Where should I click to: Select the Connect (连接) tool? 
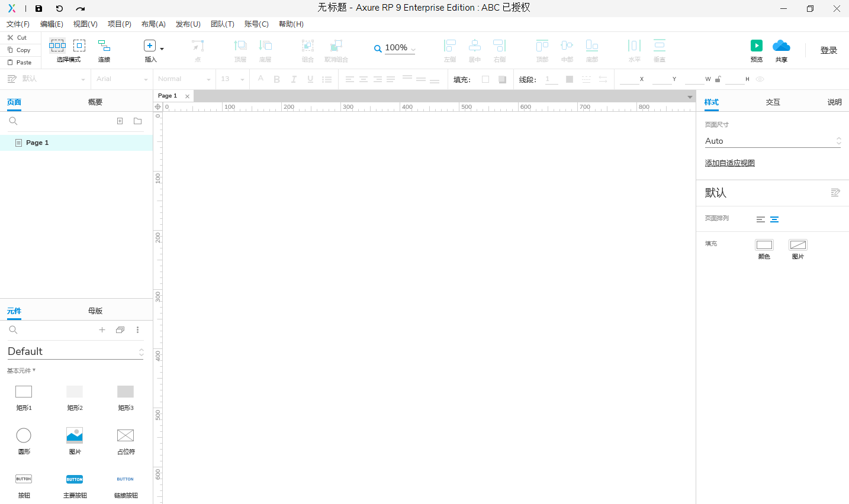click(104, 46)
